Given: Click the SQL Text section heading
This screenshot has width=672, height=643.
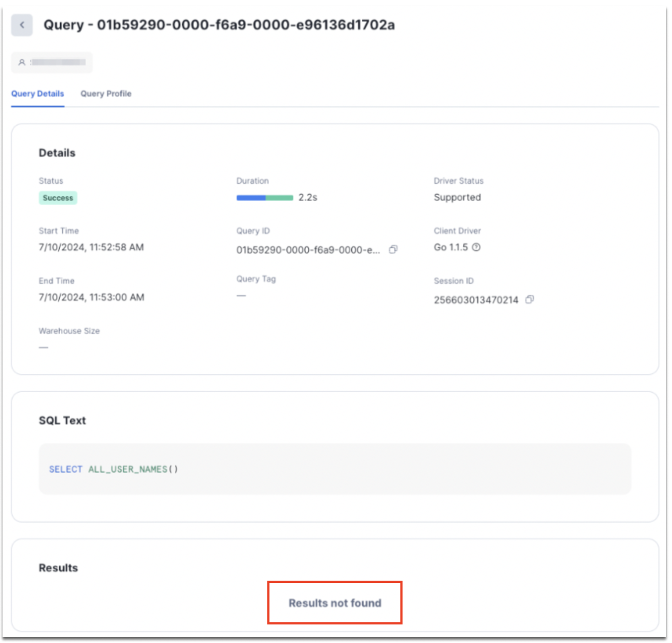Looking at the screenshot, I should [62, 421].
